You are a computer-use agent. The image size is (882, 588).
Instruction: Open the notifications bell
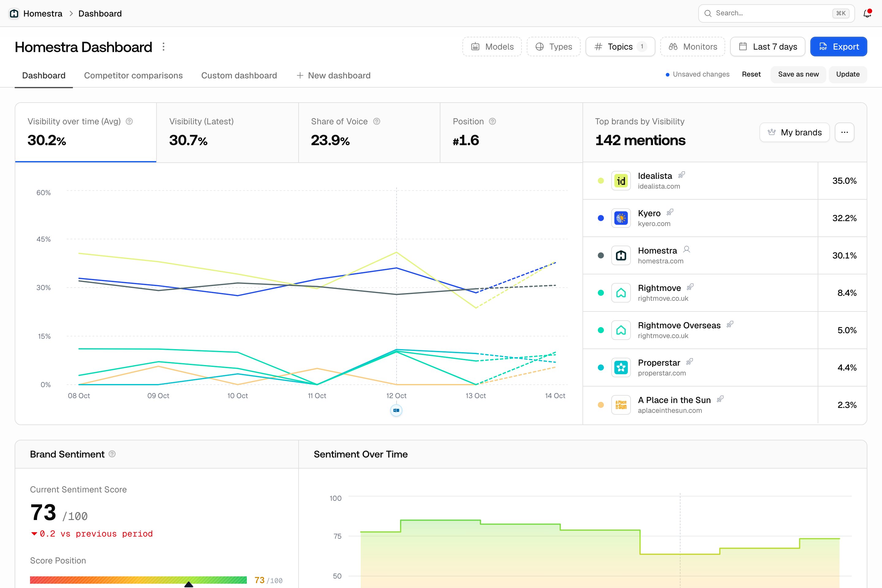[x=867, y=13]
